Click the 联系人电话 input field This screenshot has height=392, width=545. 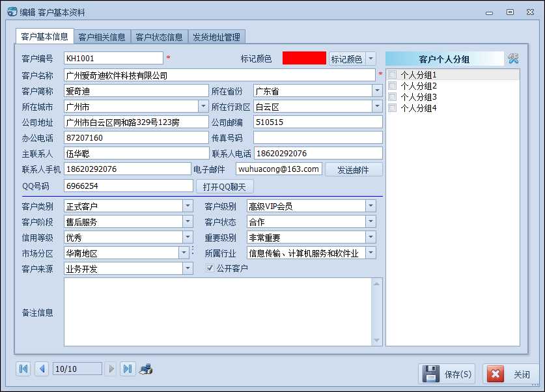pos(318,153)
